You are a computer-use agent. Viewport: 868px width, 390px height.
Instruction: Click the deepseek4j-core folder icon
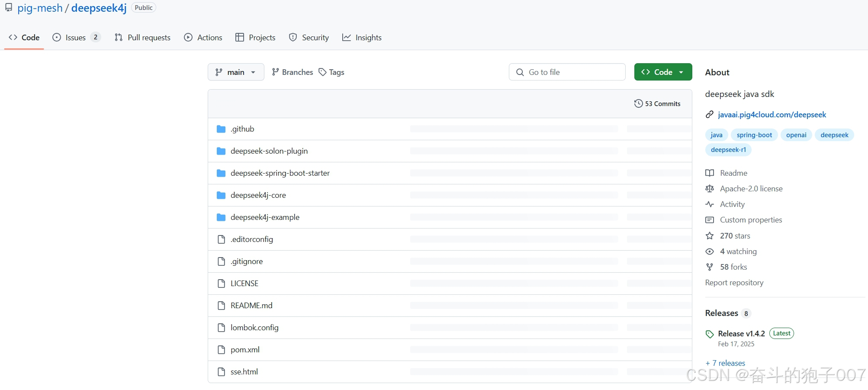(x=221, y=195)
